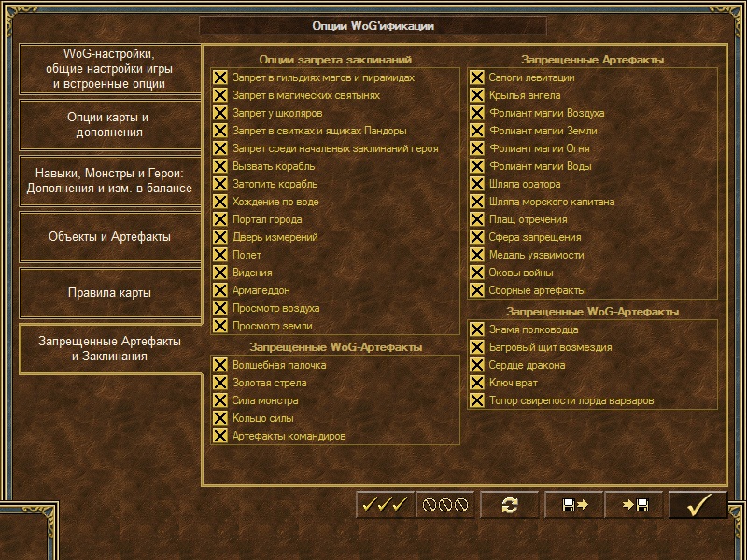
Task: Open the WoG-настройки общие настройки игры tab
Action: pyautogui.click(x=109, y=69)
